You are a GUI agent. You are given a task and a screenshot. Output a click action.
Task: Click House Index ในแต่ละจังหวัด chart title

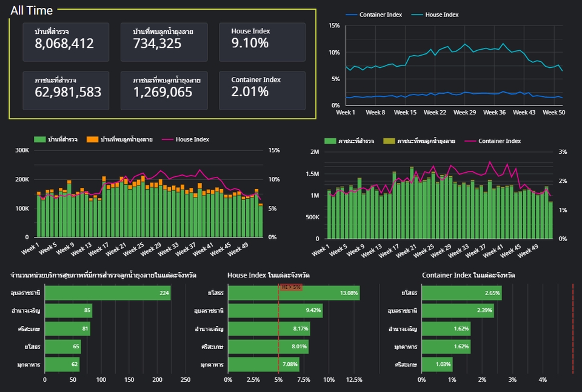(269, 275)
